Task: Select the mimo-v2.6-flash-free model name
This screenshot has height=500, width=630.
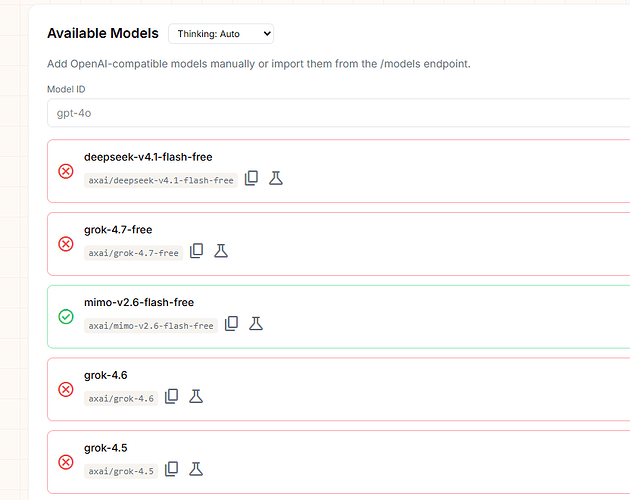Action: pyautogui.click(x=139, y=303)
